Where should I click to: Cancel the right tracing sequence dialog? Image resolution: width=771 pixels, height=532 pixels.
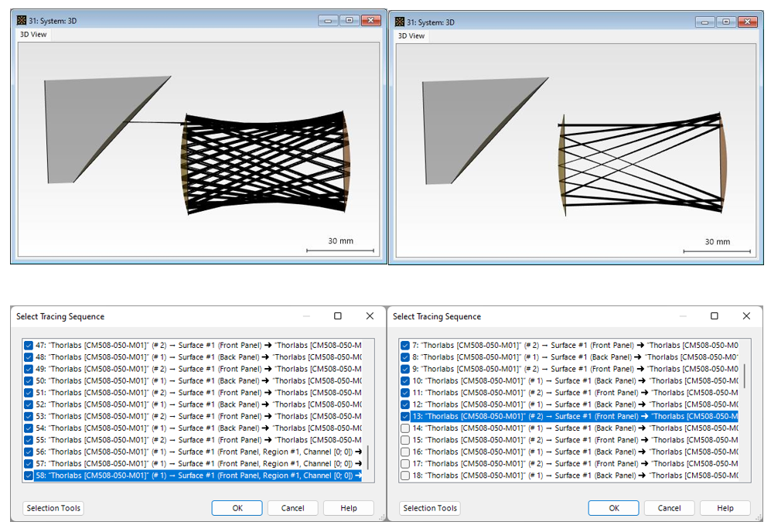click(669, 508)
